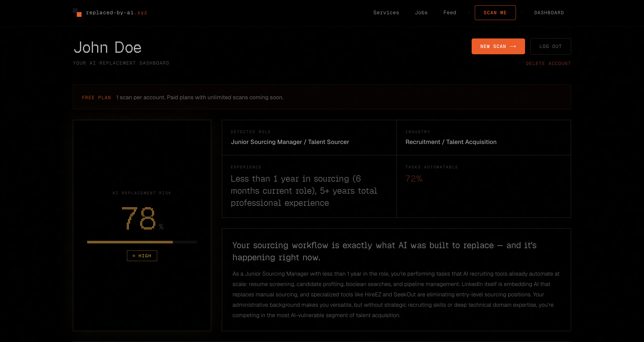The image size is (644, 342).
Task: Log out of the account
Action: [551, 46]
